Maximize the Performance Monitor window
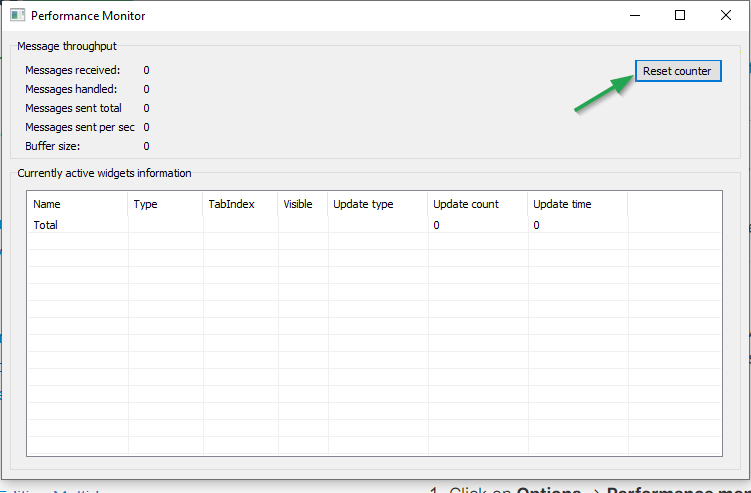751x493 pixels. click(680, 16)
